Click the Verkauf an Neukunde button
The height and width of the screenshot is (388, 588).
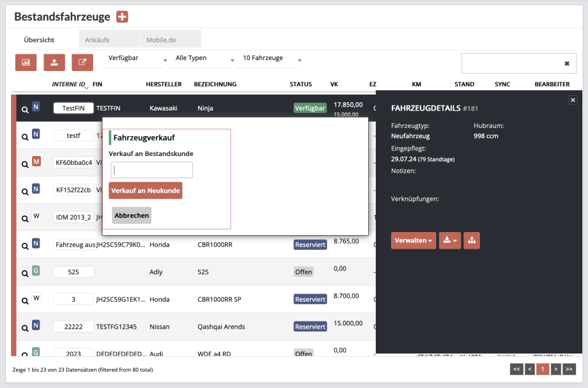pos(145,190)
